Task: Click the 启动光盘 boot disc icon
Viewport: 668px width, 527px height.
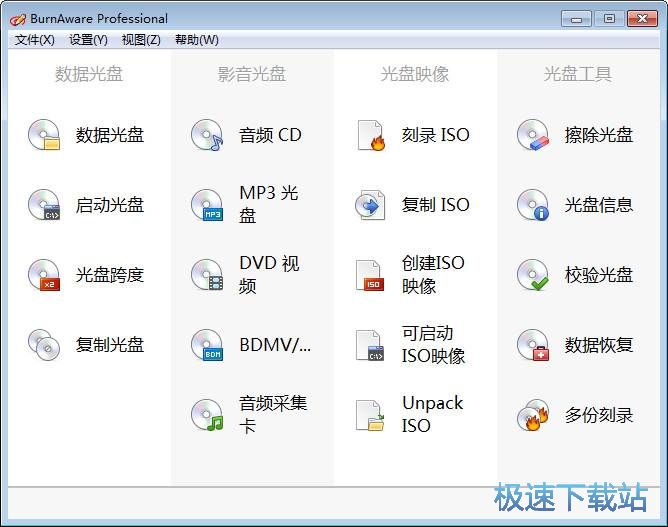Action: click(x=44, y=204)
